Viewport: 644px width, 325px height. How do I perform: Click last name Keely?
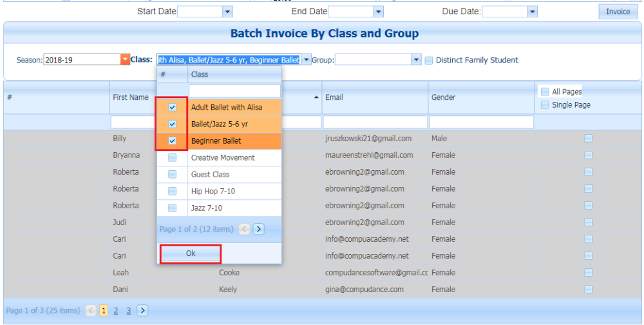pyautogui.click(x=227, y=290)
